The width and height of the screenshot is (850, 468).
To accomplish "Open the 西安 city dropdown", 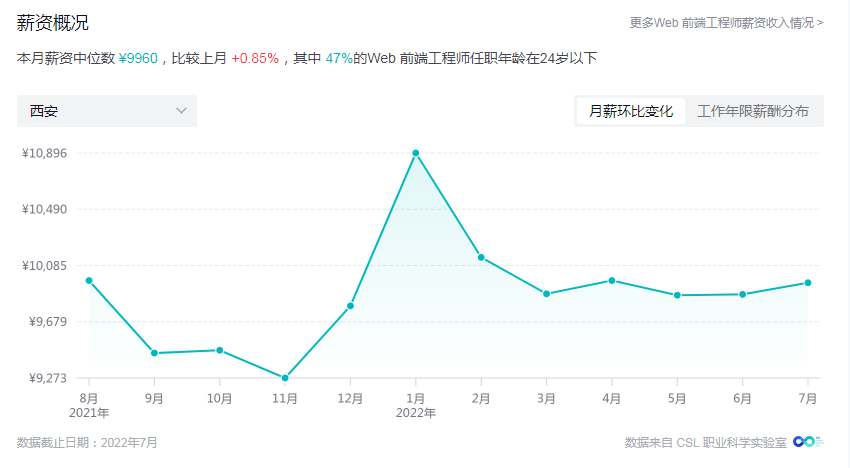I will pos(107,111).
